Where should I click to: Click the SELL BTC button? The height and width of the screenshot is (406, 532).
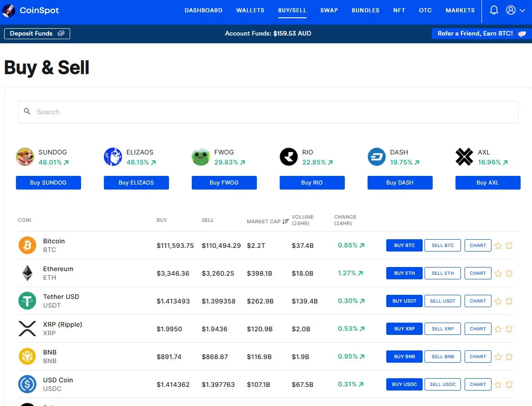tap(443, 246)
